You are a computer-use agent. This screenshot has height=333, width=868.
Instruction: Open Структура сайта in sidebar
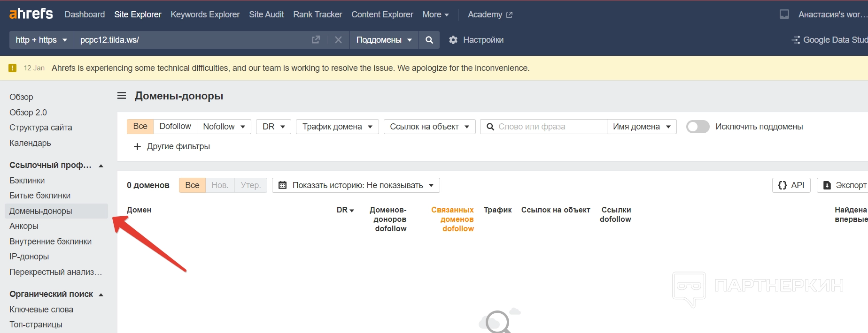41,128
